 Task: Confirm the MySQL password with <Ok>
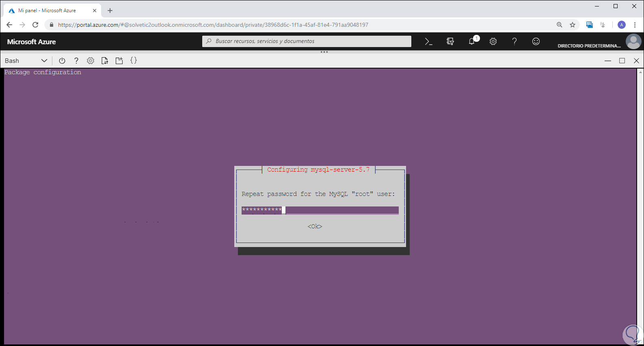click(x=315, y=226)
